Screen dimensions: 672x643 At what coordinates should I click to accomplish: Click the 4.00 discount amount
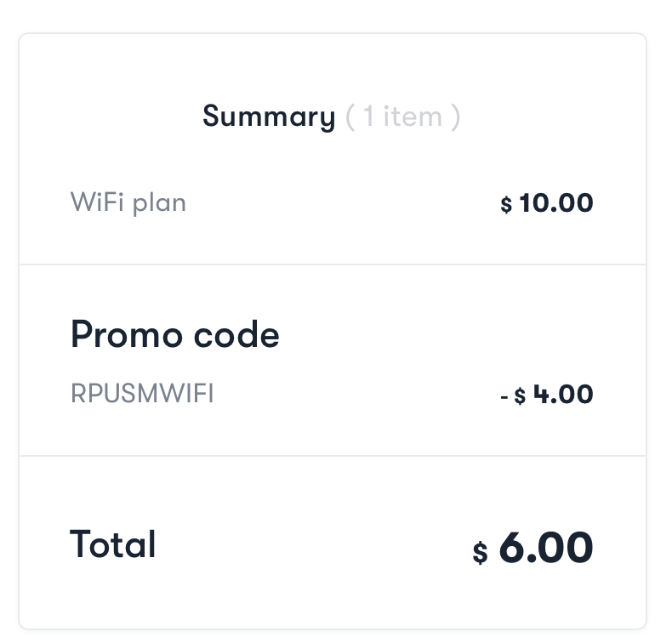click(x=563, y=394)
